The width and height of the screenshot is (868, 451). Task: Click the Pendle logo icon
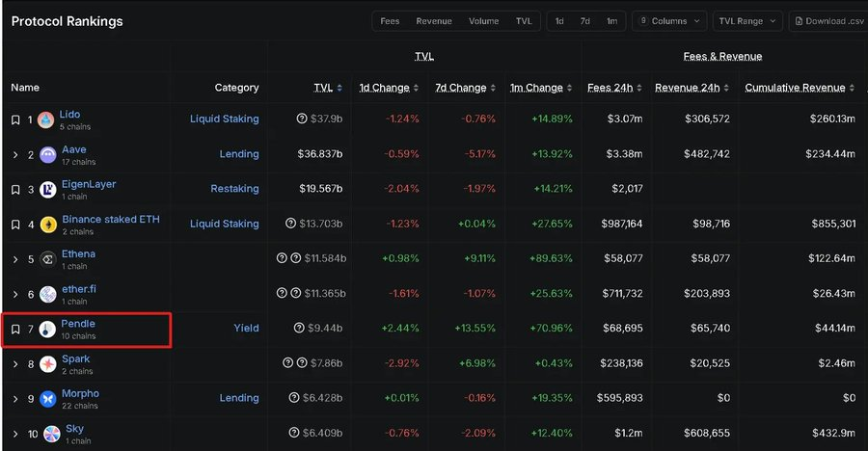(x=47, y=330)
